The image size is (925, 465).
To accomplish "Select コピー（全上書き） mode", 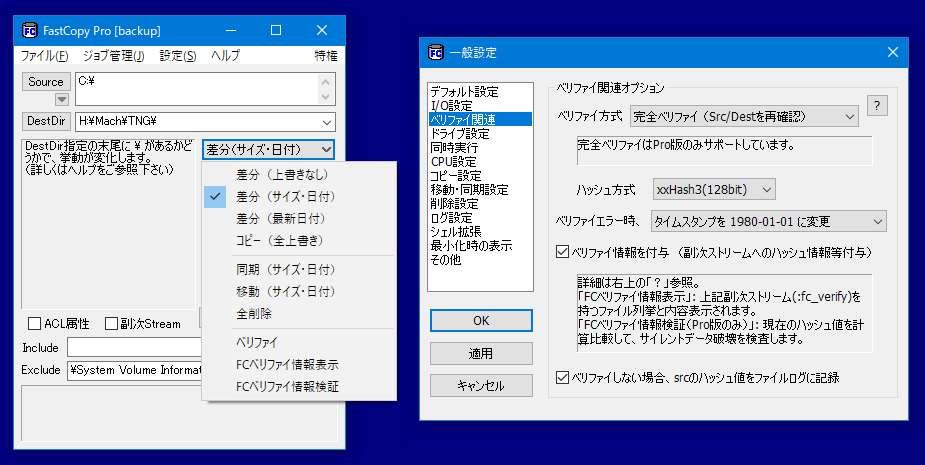I will pos(299,241).
